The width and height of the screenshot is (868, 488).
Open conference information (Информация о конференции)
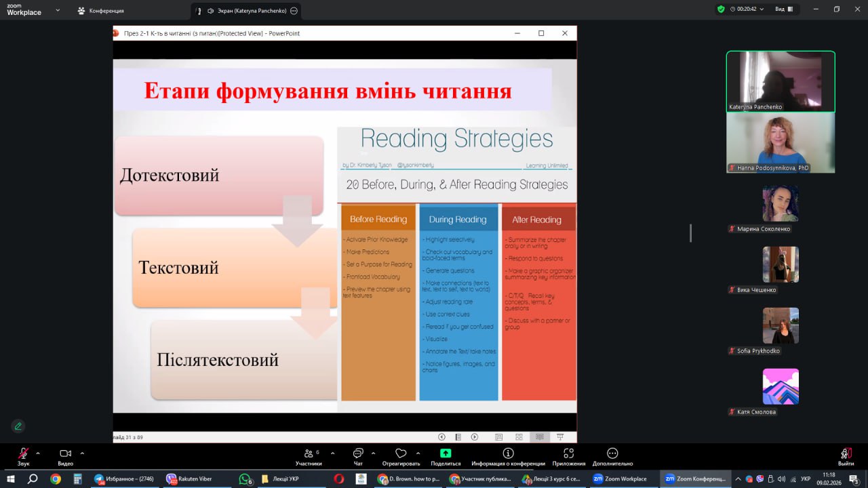click(508, 456)
